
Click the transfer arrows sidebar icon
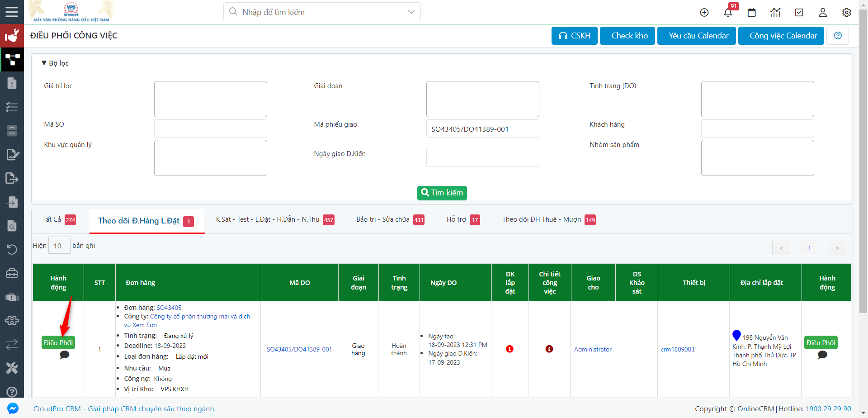[12, 345]
